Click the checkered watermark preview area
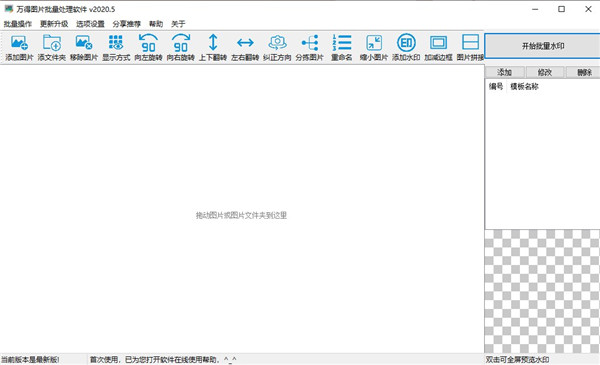Screen dimensions: 600x365 [542, 291]
